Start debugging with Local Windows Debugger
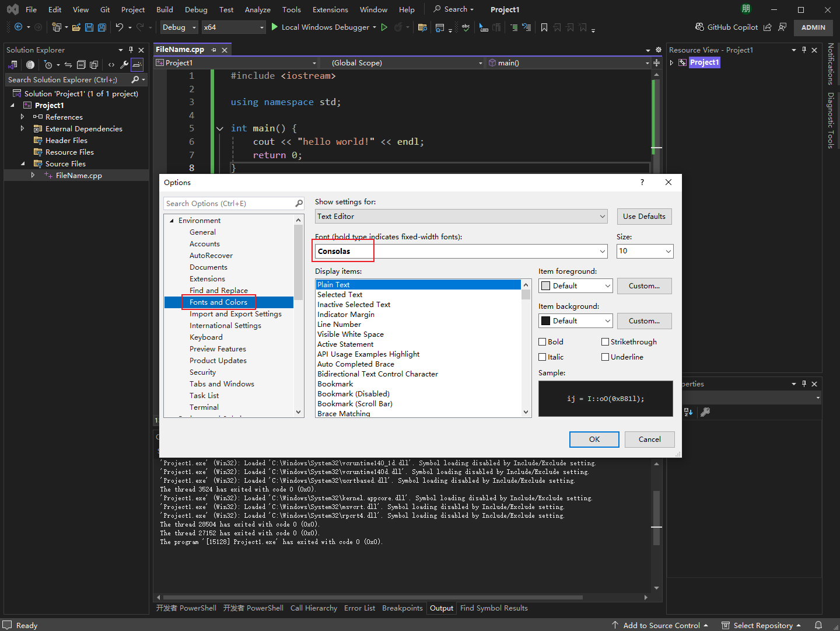Image resolution: width=840 pixels, height=631 pixels. coord(324,27)
